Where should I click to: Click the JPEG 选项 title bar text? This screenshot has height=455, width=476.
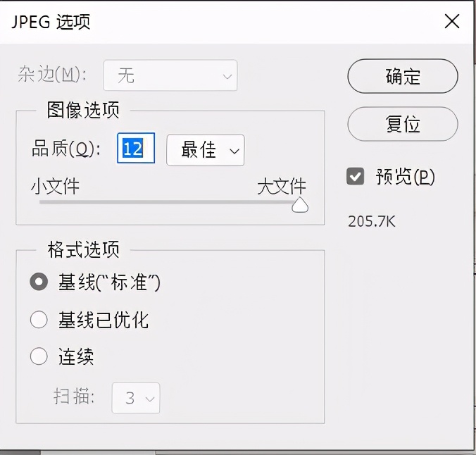51,22
